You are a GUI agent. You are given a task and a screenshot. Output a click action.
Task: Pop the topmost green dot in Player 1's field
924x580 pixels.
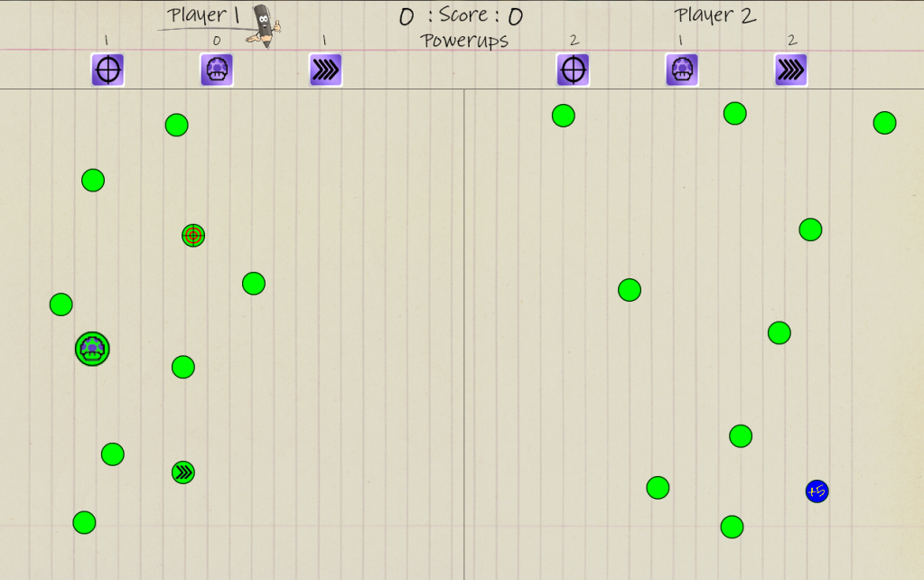pos(177,125)
